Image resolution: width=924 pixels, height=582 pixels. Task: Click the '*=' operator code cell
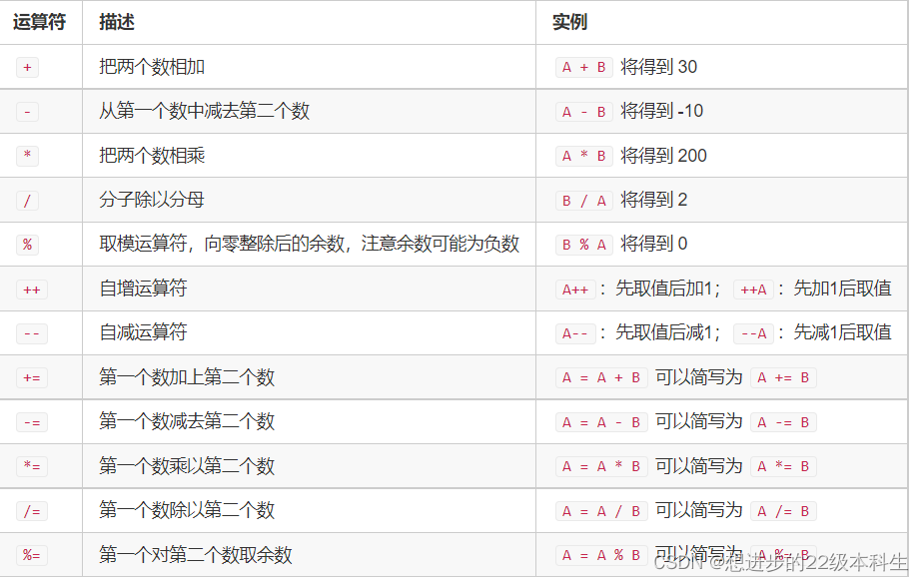[32, 466]
